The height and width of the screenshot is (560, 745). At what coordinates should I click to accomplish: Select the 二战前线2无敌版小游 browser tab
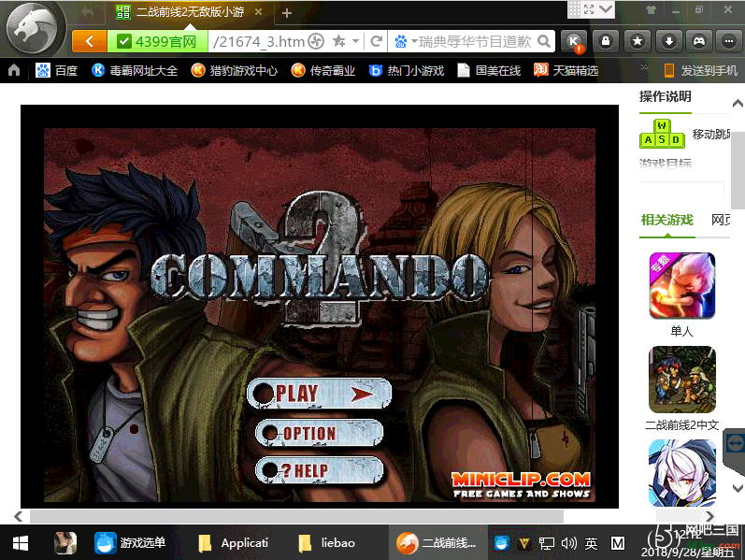tap(189, 12)
